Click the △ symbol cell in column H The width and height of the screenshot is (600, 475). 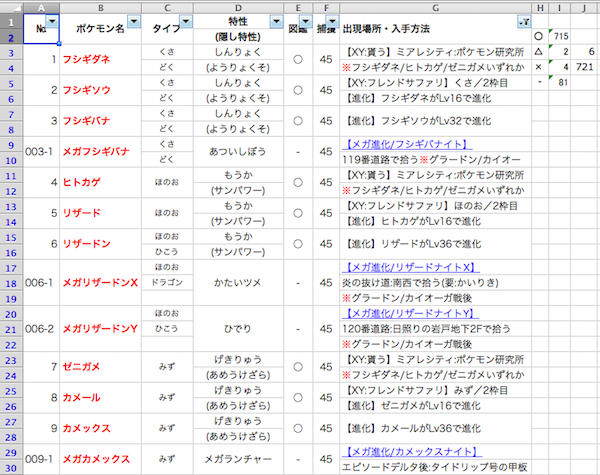click(x=540, y=52)
